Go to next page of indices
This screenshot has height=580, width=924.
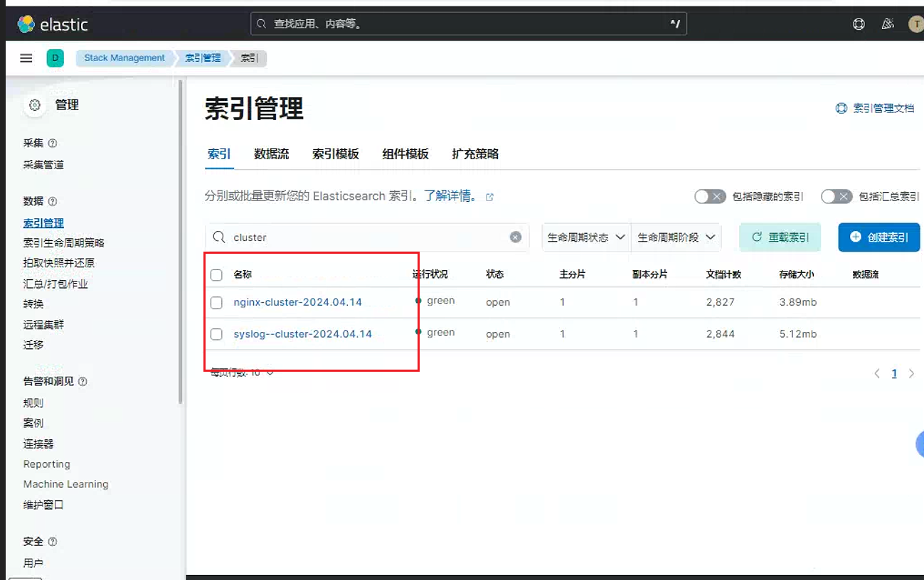pyautogui.click(x=911, y=373)
